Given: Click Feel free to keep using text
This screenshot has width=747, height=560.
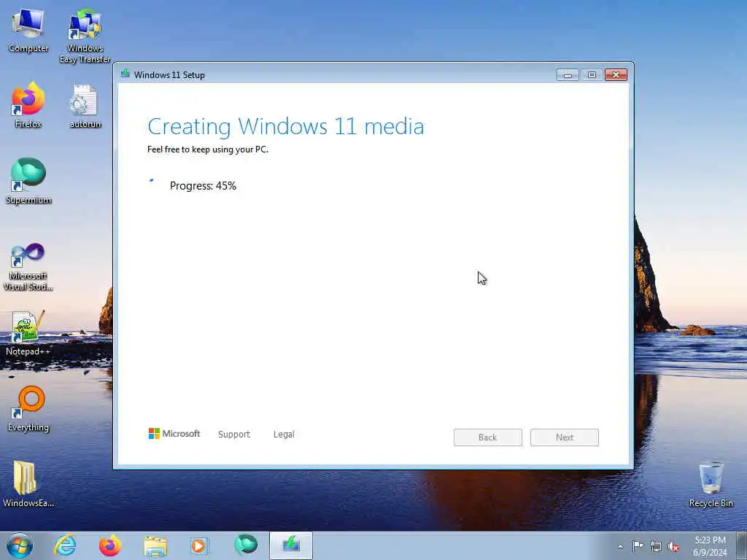Looking at the screenshot, I should (208, 149).
